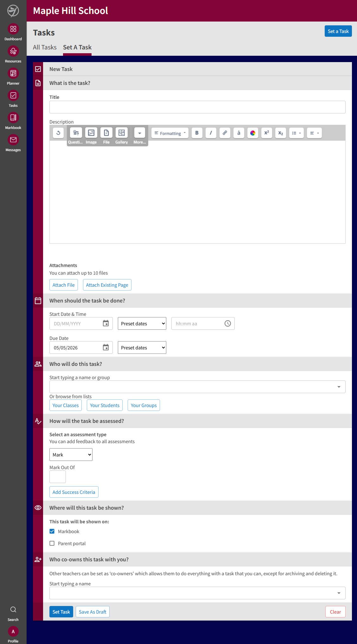This screenshot has height=644, width=357.
Task: Open the text colour picker
Action: [253, 133]
